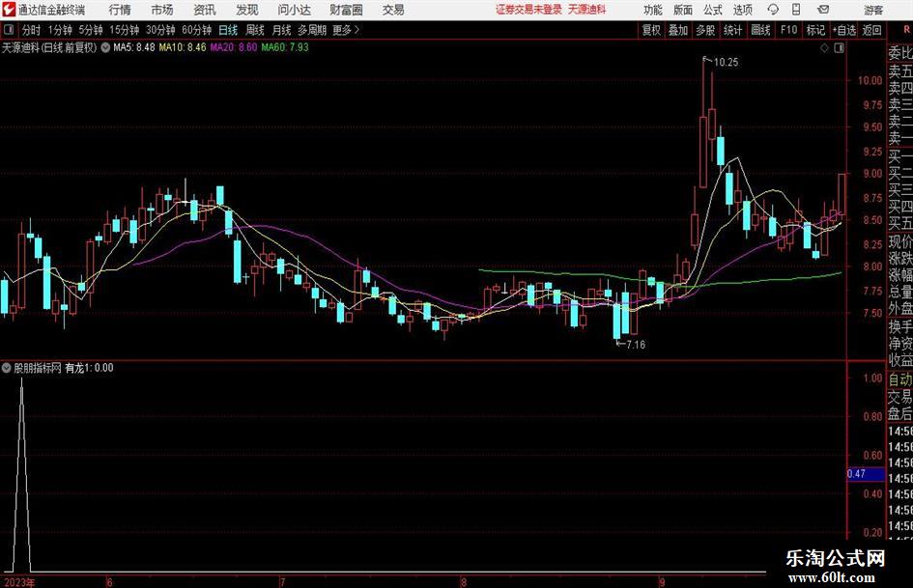Click the 10.25 high price marker

point(726,63)
